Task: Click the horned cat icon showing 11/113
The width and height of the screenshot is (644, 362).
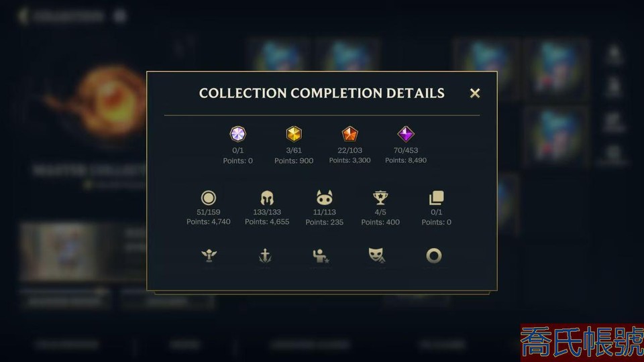Action: [325, 197]
